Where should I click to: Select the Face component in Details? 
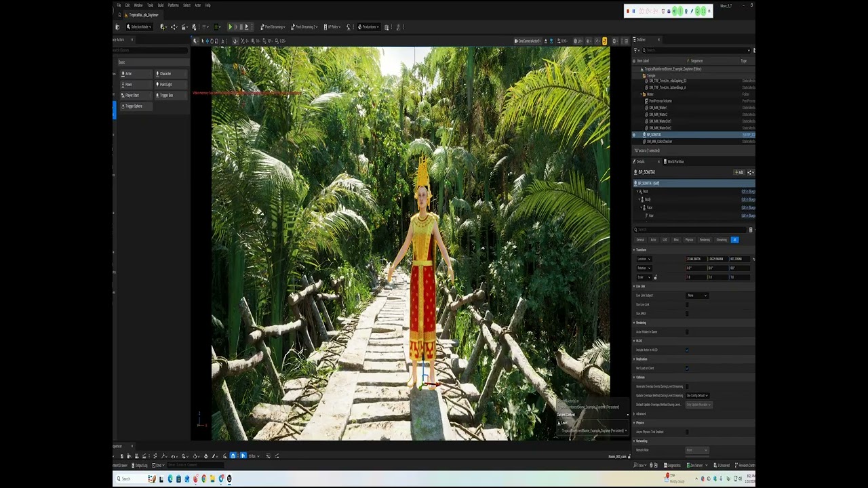pyautogui.click(x=649, y=207)
